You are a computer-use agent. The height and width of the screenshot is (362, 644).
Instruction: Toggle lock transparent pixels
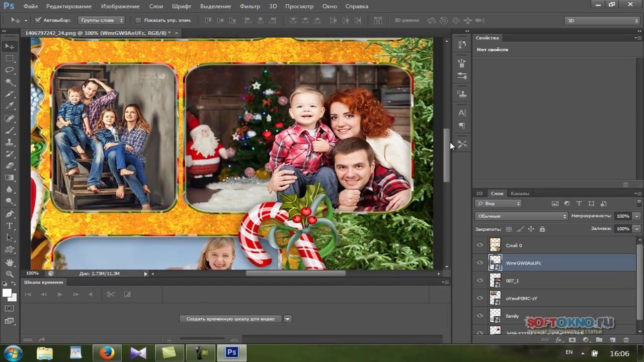(509, 229)
